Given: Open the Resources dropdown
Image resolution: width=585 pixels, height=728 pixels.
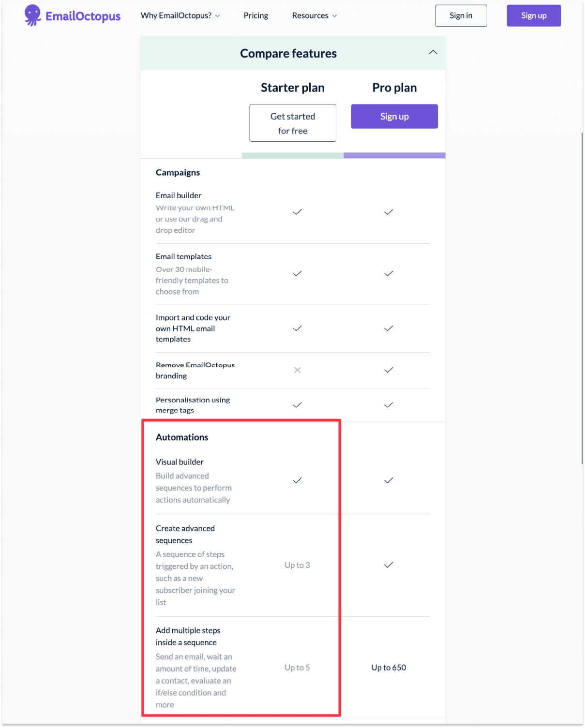Looking at the screenshot, I should tap(314, 15).
